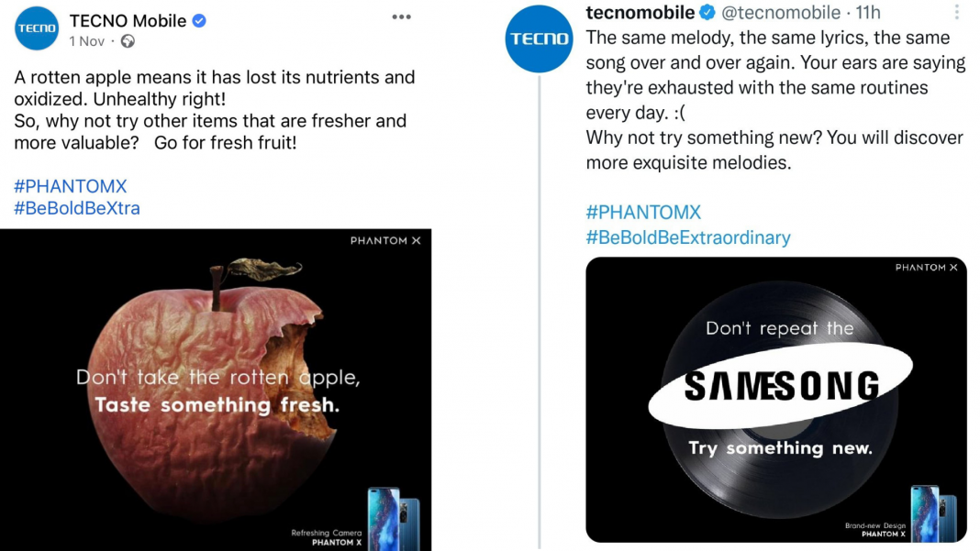This screenshot has width=980, height=551.
Task: Click the Phantom X phone picture in vinyl ad
Action: [934, 512]
